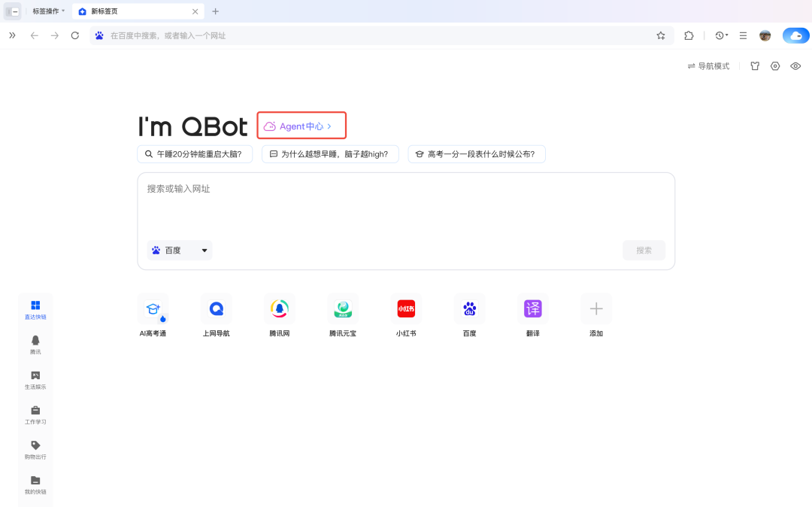Toggle 导航模式 at the top right
812x507 pixels.
(x=707, y=65)
